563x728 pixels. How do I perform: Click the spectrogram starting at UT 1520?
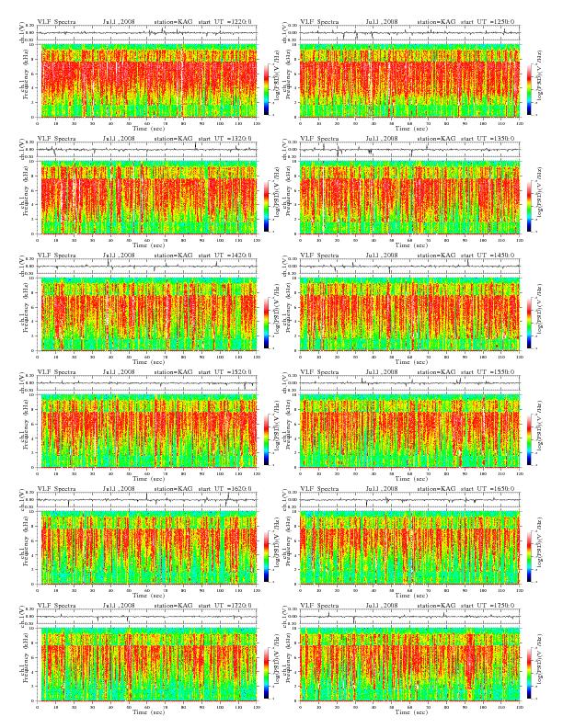click(147, 431)
